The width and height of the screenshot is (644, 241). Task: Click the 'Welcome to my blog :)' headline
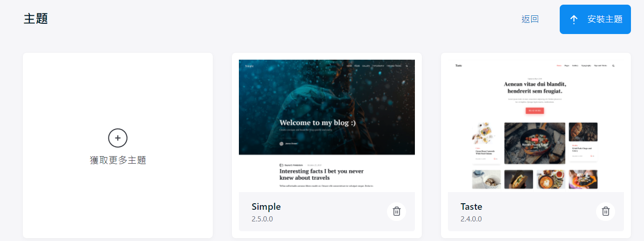click(317, 123)
